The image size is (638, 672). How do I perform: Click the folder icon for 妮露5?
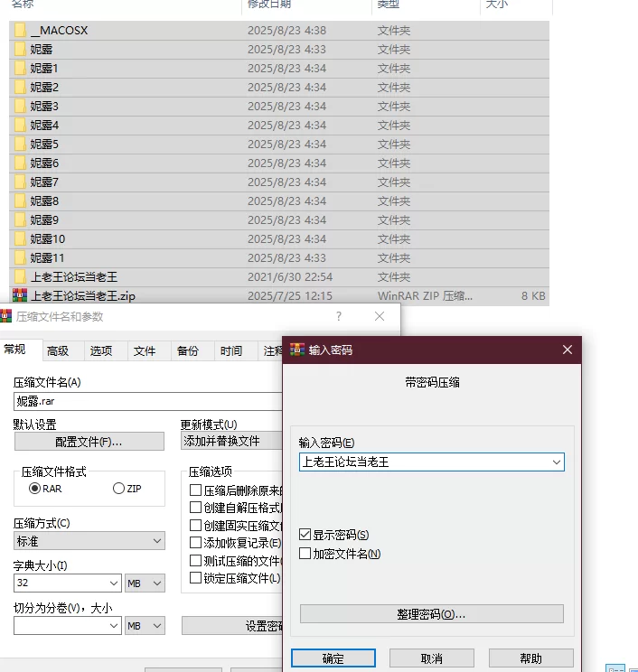[20, 144]
